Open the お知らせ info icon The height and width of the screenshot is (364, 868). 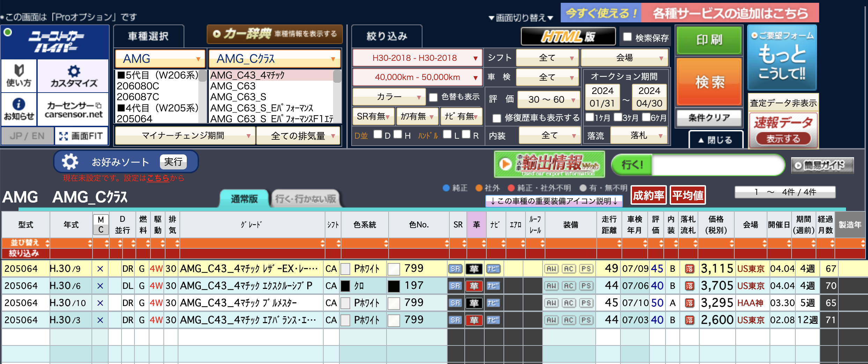pyautogui.click(x=19, y=109)
